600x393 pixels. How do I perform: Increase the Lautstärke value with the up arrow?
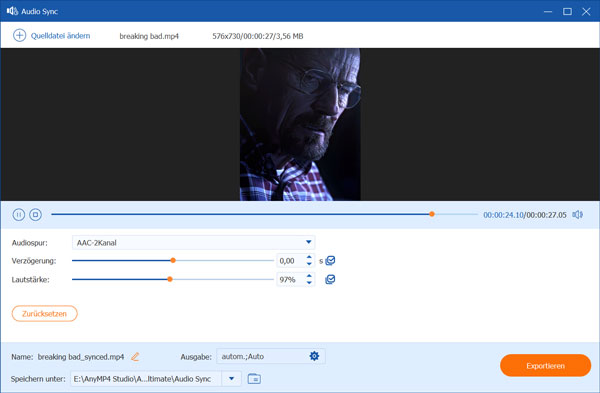[x=309, y=276]
